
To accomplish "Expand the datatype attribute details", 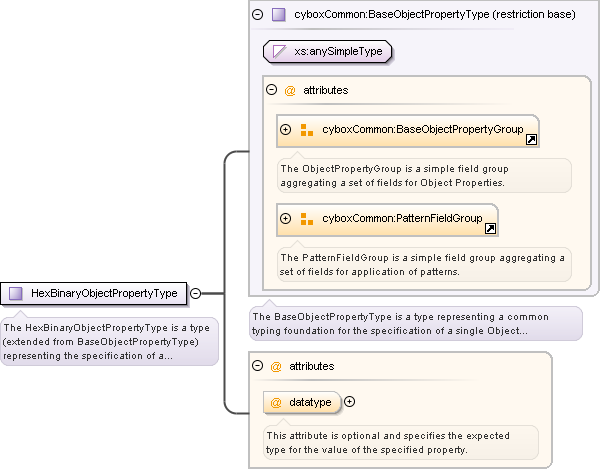I will pyautogui.click(x=350, y=402).
